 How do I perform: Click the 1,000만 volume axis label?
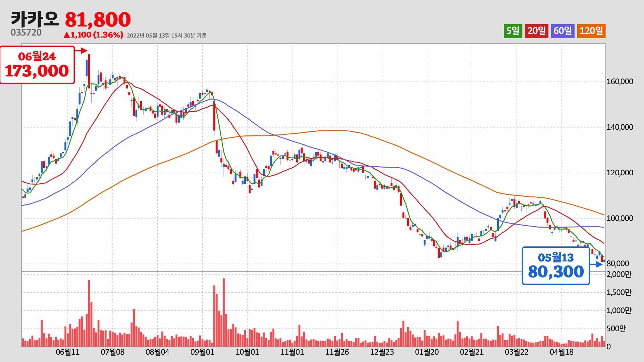(619, 311)
